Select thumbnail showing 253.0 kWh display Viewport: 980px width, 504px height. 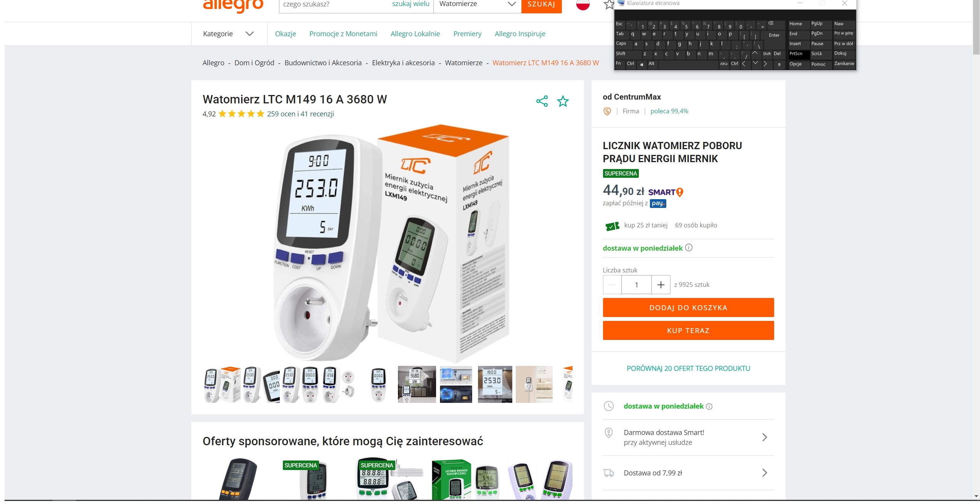(495, 384)
